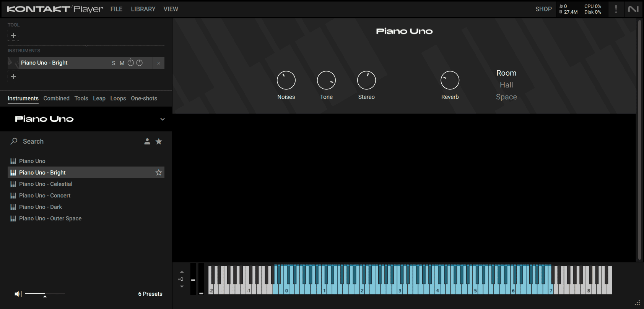
Task: Shift keyboard octave down arrow
Action: pos(182,286)
